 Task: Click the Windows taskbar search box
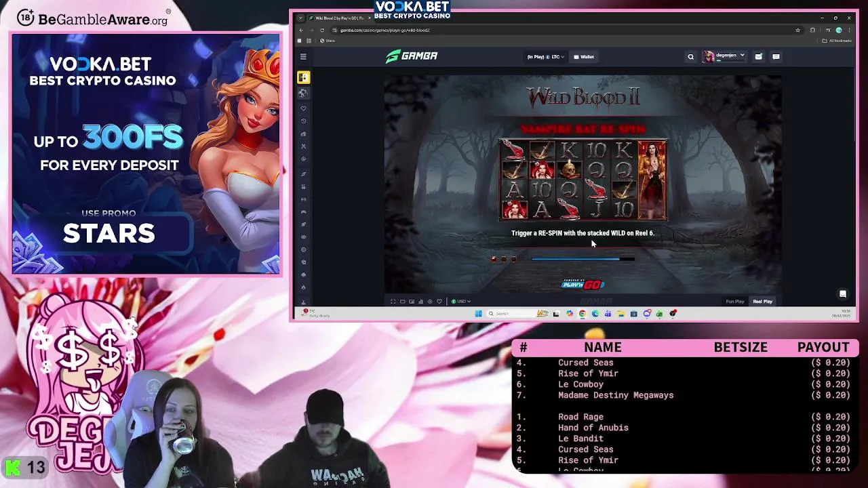(x=519, y=314)
